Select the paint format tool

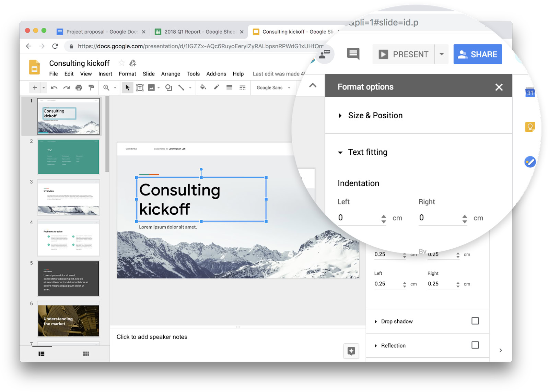click(x=91, y=88)
